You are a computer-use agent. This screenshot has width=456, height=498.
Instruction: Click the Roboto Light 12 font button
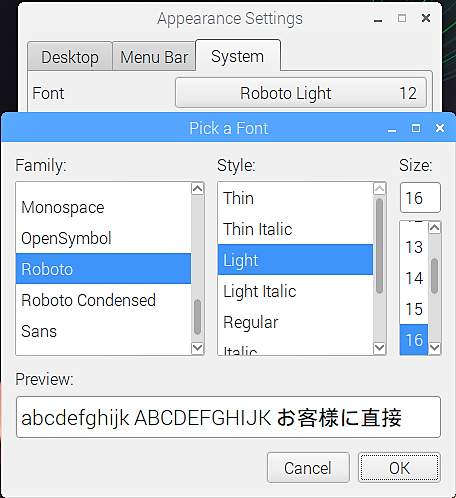301,93
